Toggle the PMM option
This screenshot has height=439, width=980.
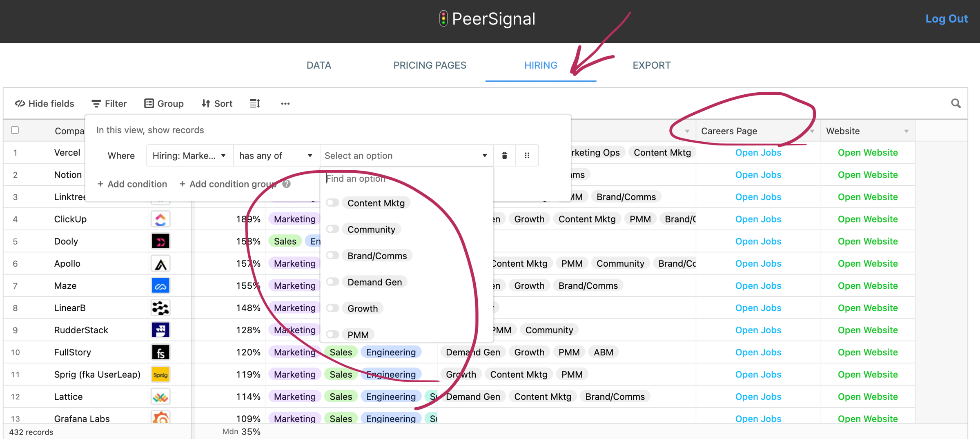333,334
